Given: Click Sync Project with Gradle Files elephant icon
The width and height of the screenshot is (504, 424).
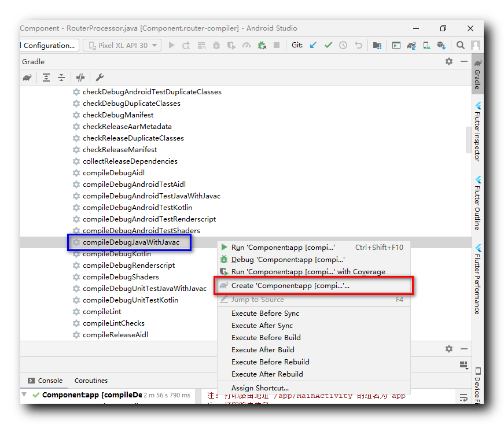Looking at the screenshot, I should [x=411, y=45].
